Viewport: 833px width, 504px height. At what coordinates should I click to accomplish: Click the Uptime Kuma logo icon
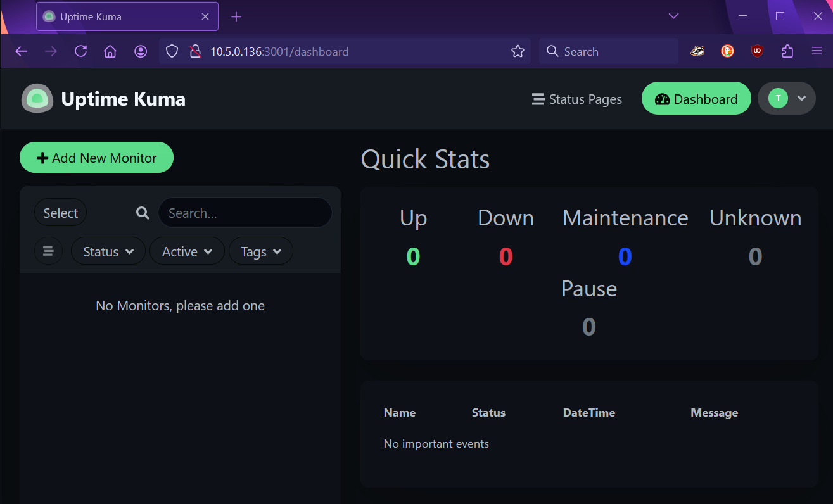click(x=37, y=99)
